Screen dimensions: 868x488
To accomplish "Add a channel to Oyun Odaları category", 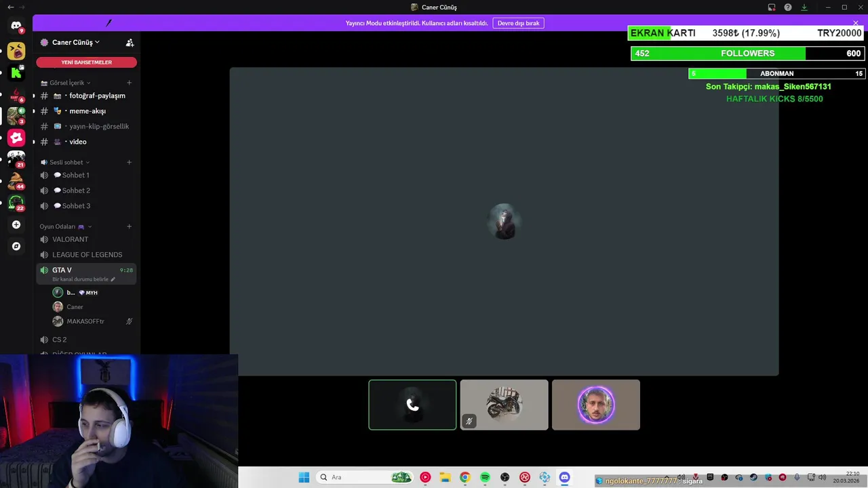I will pos(130,226).
